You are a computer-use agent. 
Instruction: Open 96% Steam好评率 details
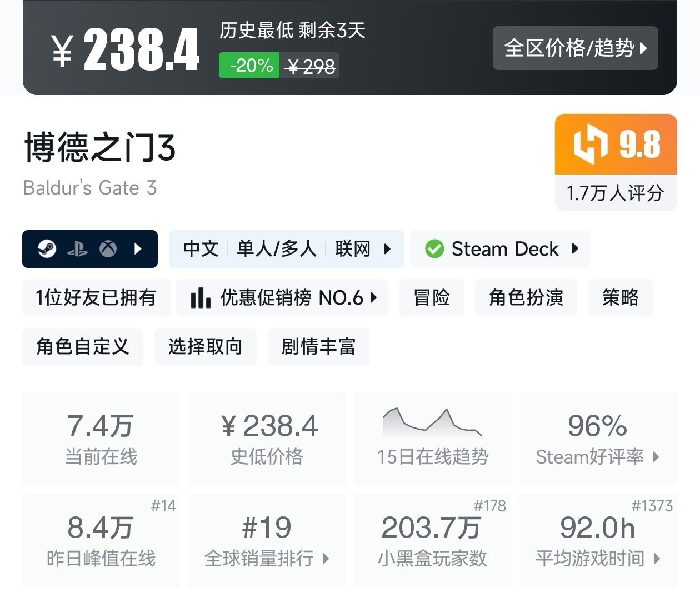[x=598, y=439]
